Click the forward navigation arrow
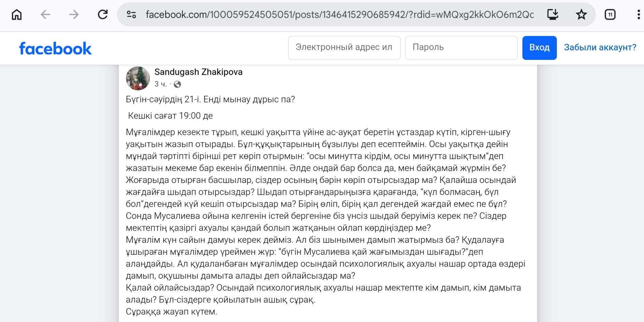 tap(74, 14)
